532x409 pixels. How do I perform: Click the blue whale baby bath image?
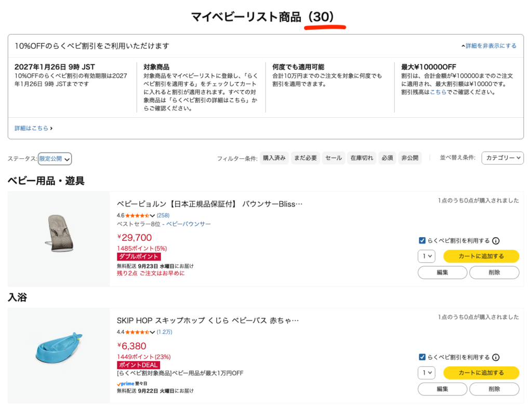(x=59, y=347)
